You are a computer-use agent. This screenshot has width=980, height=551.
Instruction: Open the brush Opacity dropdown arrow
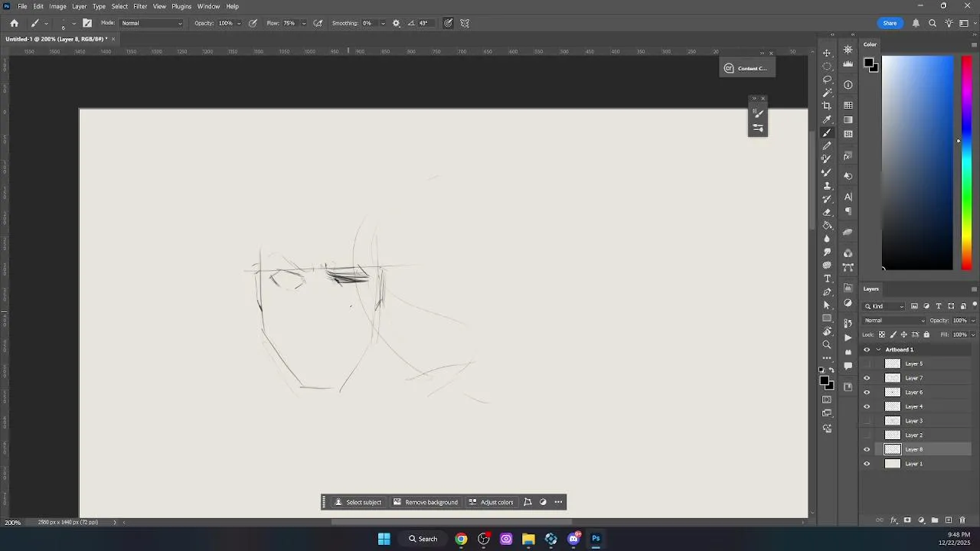[239, 23]
